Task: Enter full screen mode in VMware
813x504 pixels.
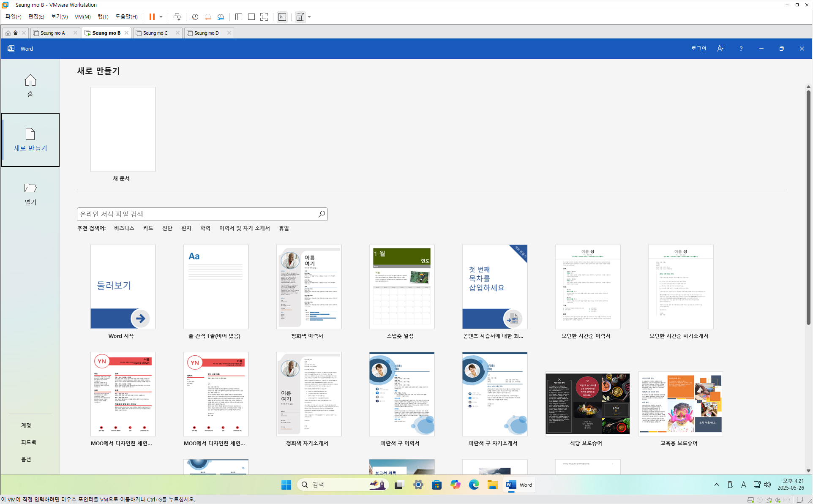Action: (264, 17)
